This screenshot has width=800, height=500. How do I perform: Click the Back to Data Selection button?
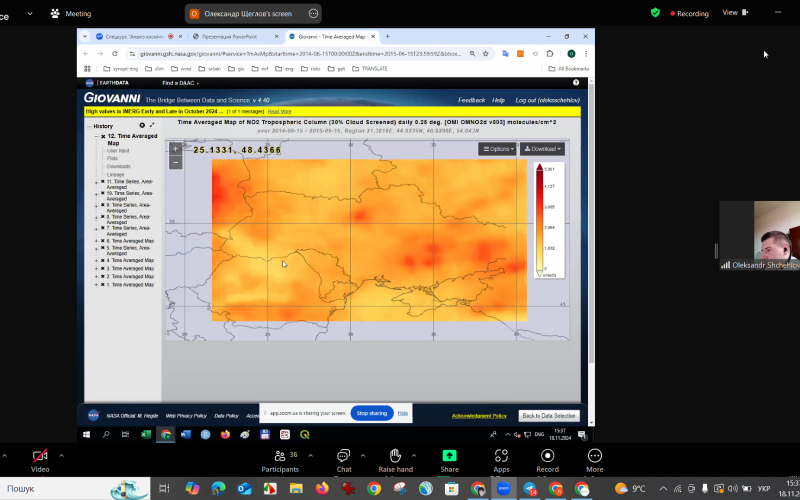coord(549,416)
